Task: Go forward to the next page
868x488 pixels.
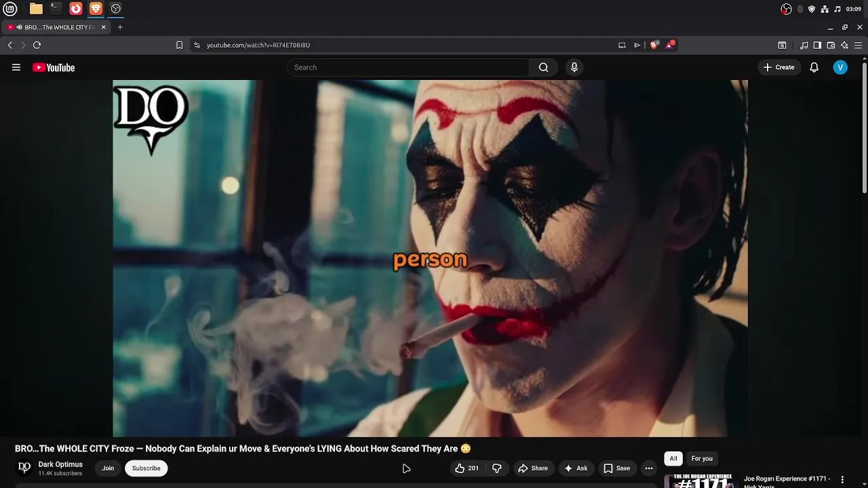Action: click(x=23, y=45)
